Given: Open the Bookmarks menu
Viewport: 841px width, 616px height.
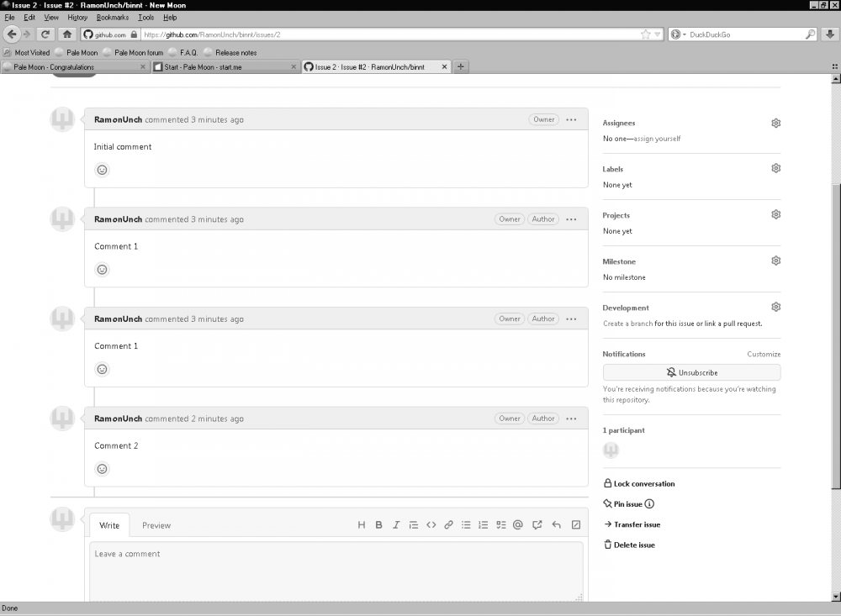Looking at the screenshot, I should [113, 17].
